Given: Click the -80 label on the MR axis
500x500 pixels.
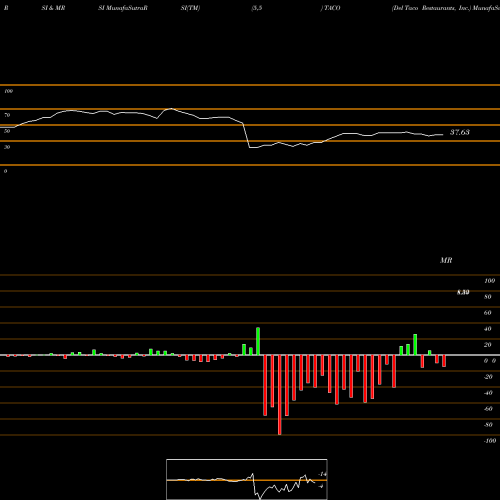Looking at the screenshot, I should 488,425.
